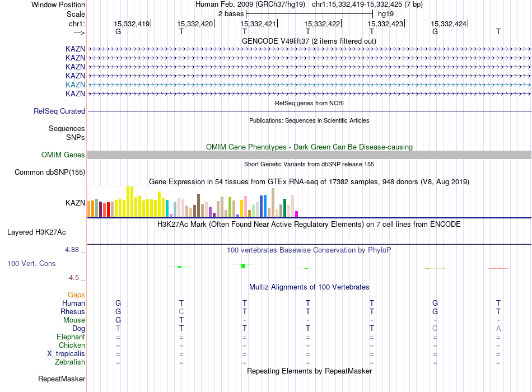
Task: Select the Rhesus alignment row label
Action: pyautogui.click(x=73, y=311)
